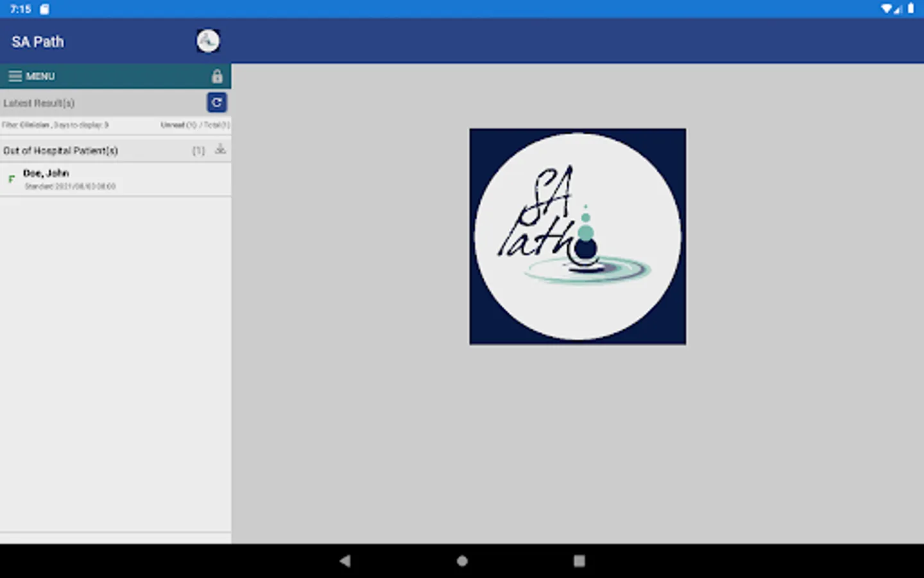Open the hamburger MENU button

pyautogui.click(x=31, y=76)
